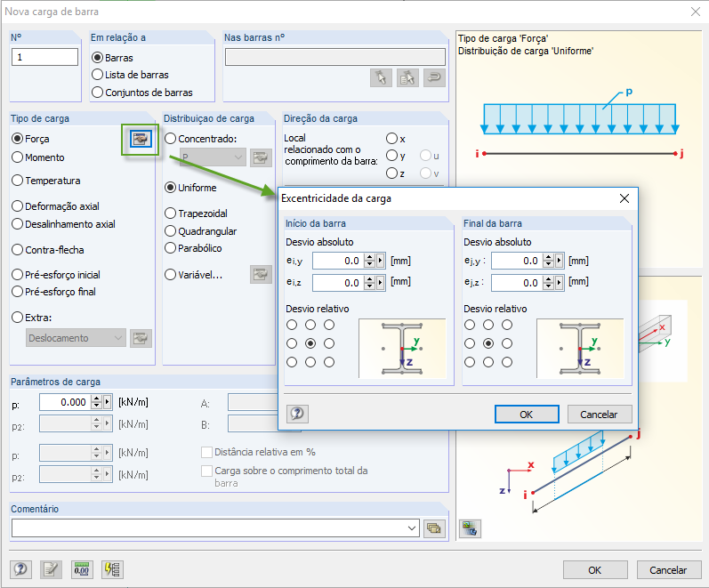Select Parabólico load distribution
This screenshot has width=709, height=588.
(x=194, y=248)
